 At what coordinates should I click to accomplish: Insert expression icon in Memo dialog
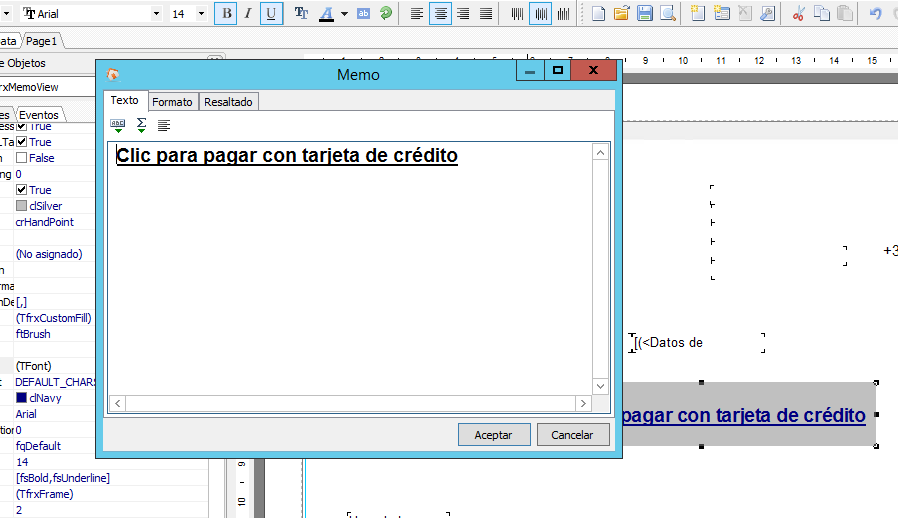[117, 125]
